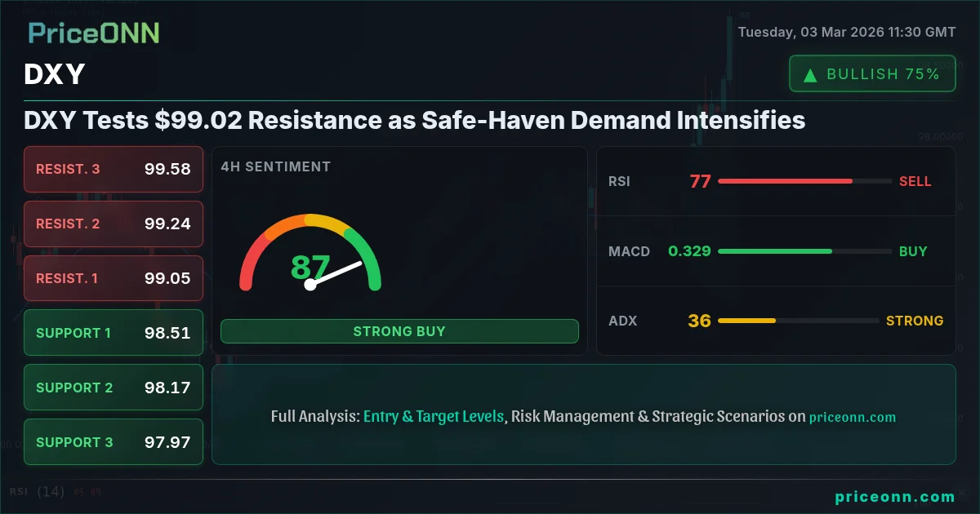The height and width of the screenshot is (514, 980).
Task: Click the ADX indicator label
Action: (622, 321)
